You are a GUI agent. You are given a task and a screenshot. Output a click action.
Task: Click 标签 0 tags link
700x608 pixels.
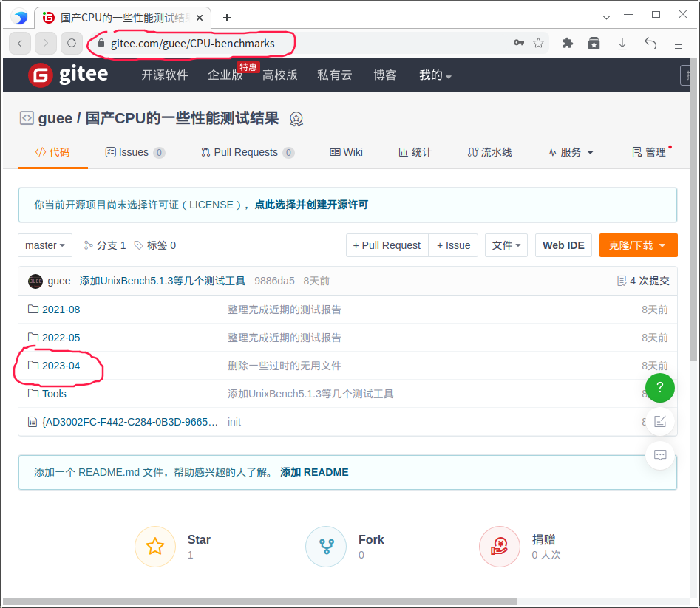point(155,245)
